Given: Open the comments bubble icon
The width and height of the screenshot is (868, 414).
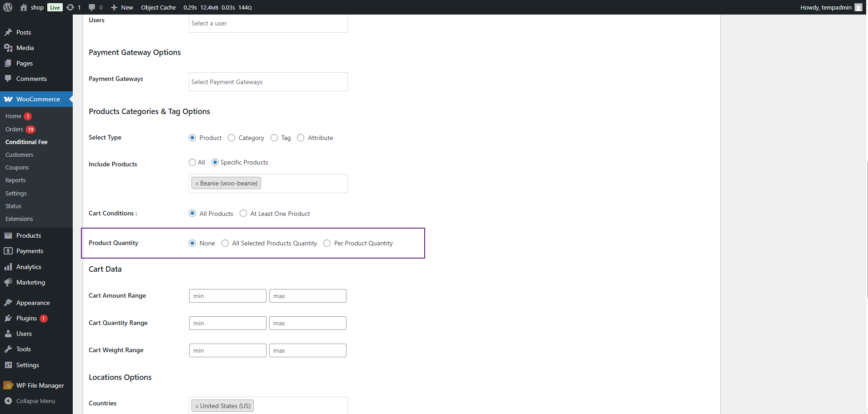Looking at the screenshot, I should (x=92, y=7).
